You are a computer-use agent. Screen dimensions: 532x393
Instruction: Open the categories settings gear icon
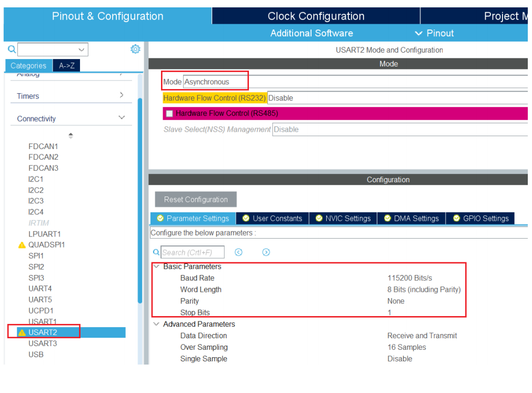pos(135,49)
